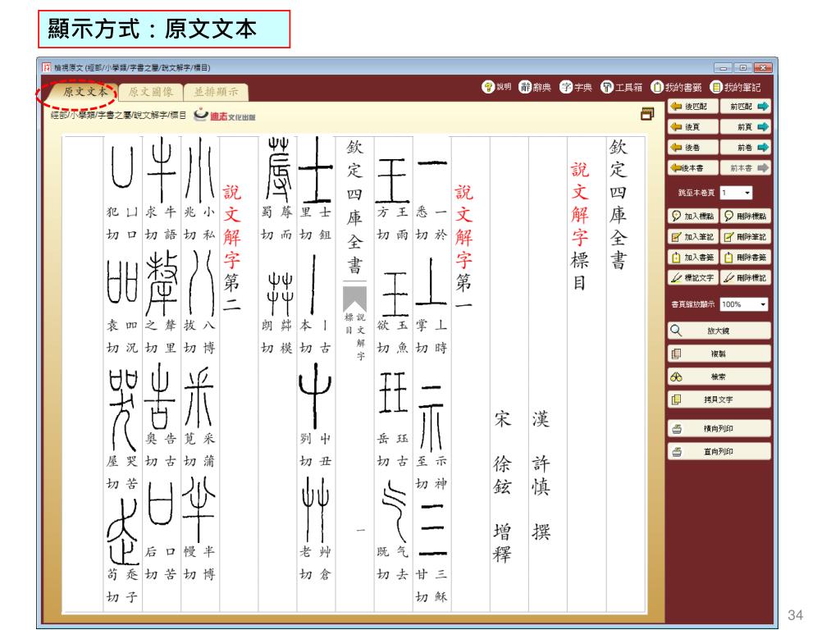
Task: Click 刪除標點 to remove punctuation
Action: point(746,216)
